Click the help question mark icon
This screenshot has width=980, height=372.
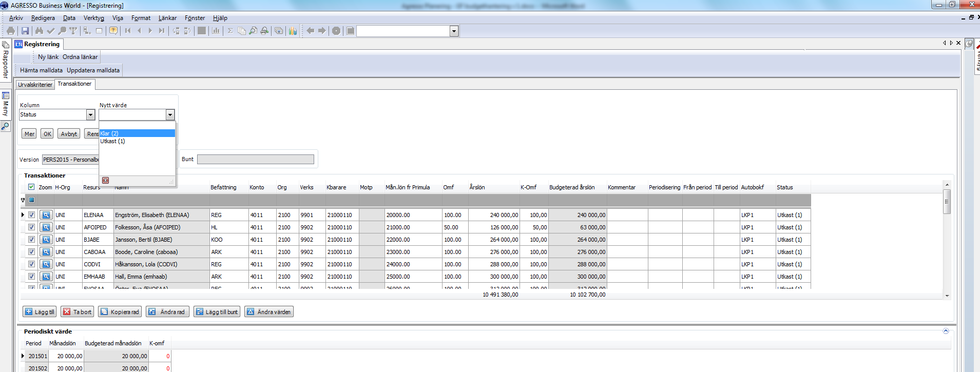(113, 31)
